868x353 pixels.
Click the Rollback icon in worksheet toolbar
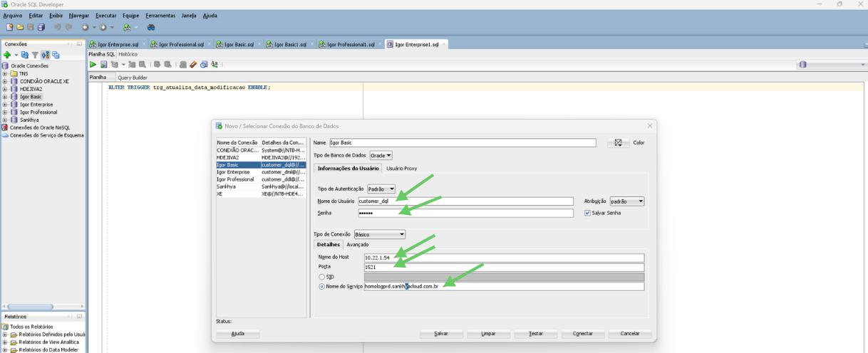pos(168,65)
